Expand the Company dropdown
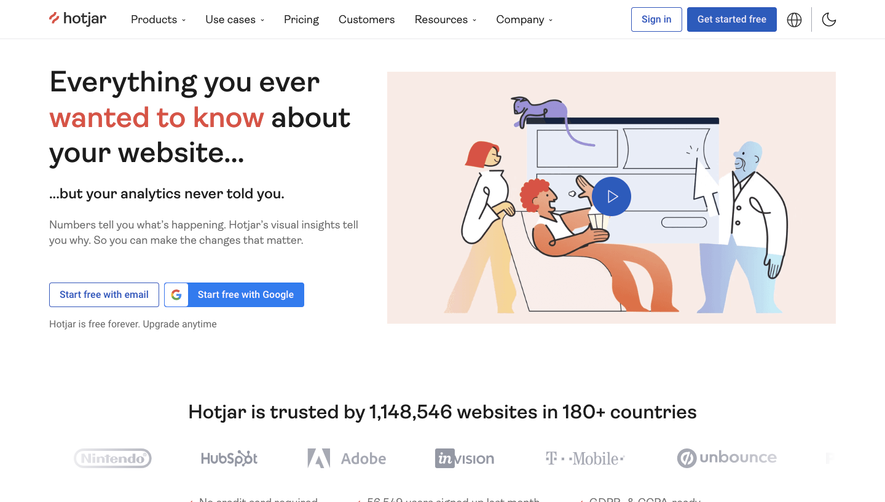 click(x=524, y=20)
